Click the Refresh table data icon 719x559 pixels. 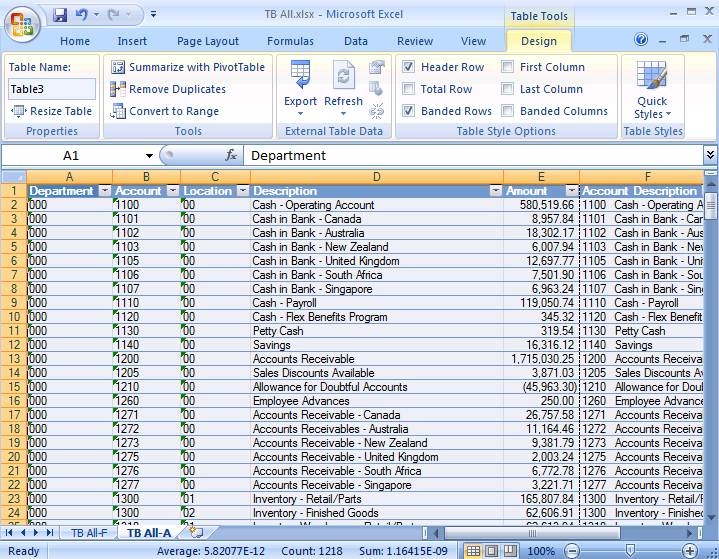(x=343, y=75)
